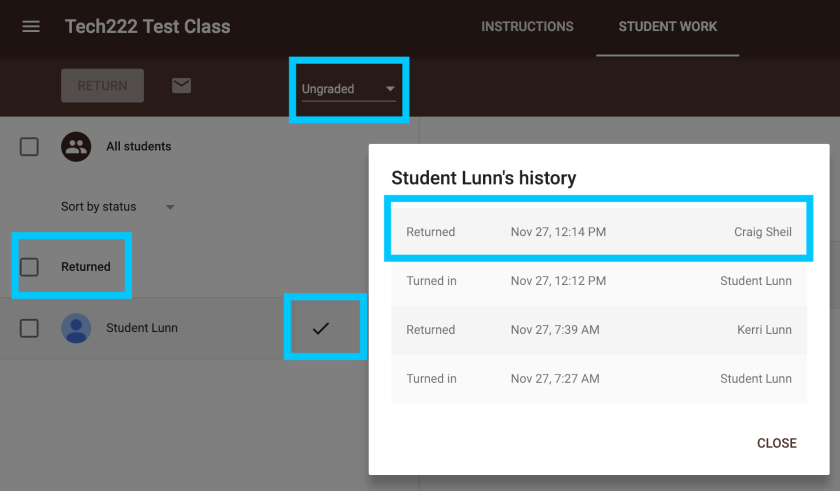Click Student Lunn's avatar icon
The width and height of the screenshot is (840, 491).
pyautogui.click(x=76, y=328)
